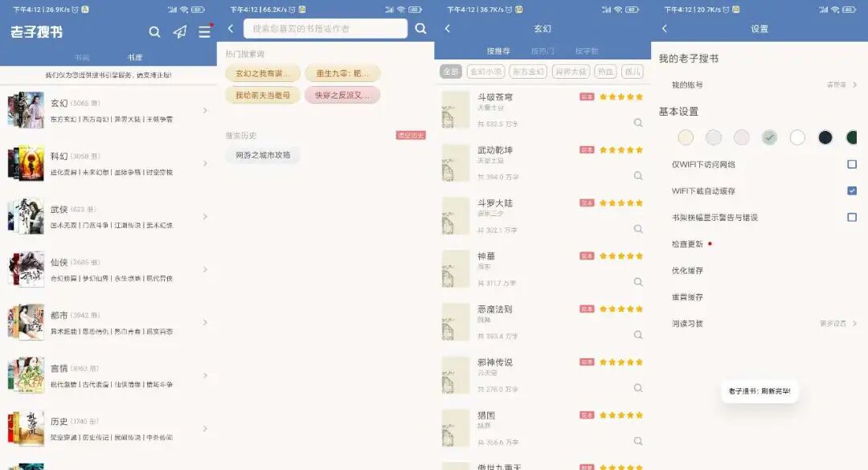
Task: Uncheck WIFI下载自动缓存 checkbox
Action: 852,191
